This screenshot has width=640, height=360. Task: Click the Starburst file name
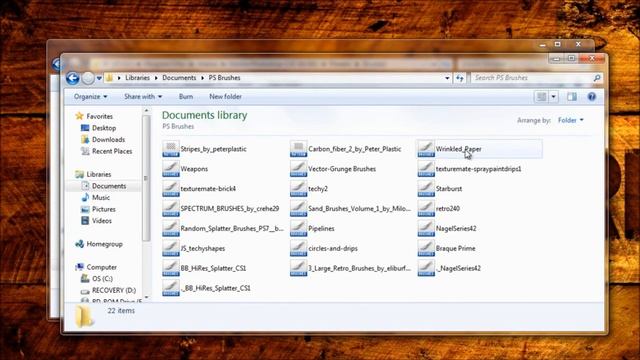pos(449,189)
